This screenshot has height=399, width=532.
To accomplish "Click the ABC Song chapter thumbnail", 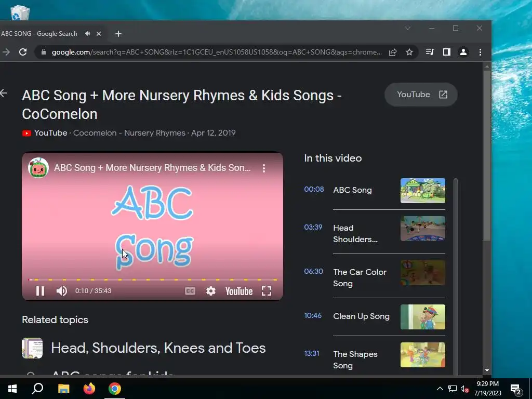I will tap(423, 190).
